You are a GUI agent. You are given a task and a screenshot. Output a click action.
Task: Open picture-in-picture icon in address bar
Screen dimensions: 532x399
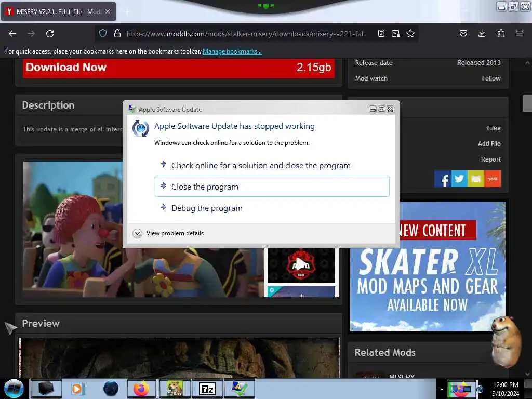395,33
